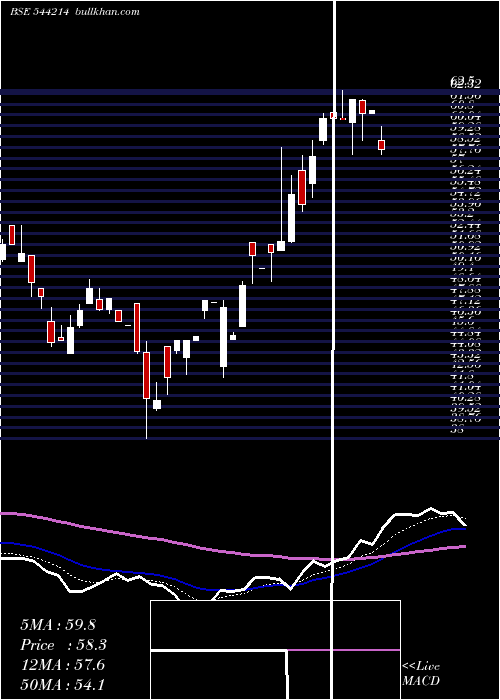Select the Price : 58.3 readout
The image size is (500, 700).
point(64,645)
